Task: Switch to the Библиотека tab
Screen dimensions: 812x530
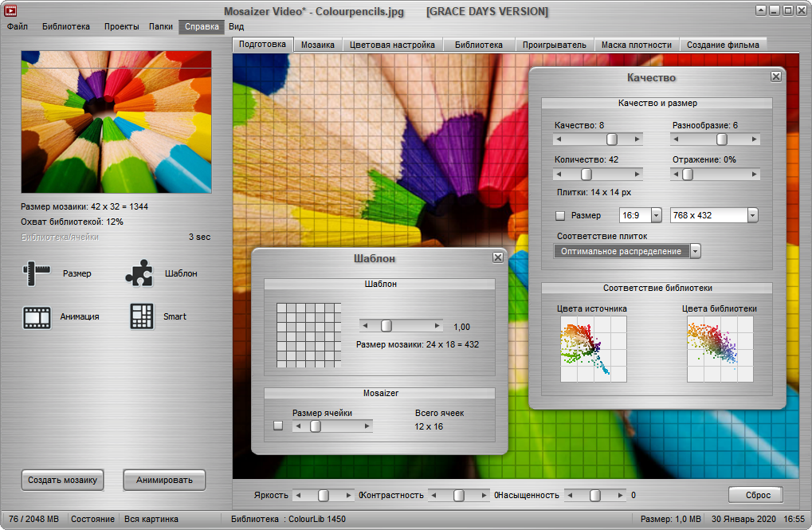Action: (x=478, y=45)
